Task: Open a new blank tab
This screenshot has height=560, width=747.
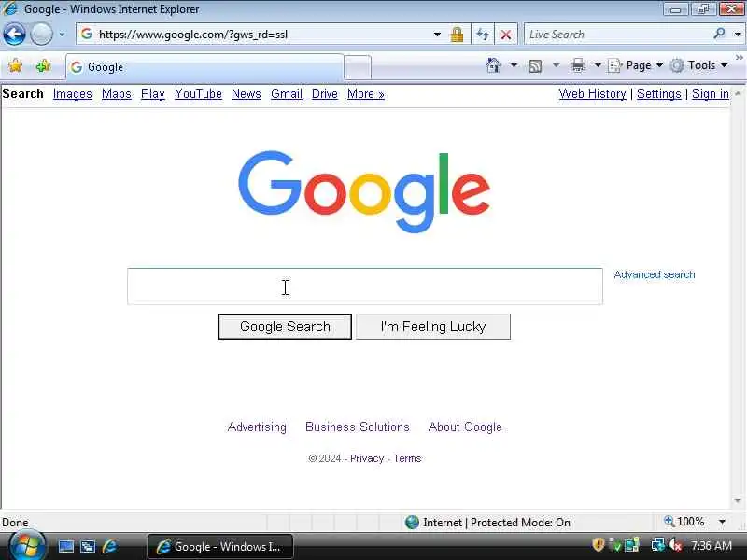Action: pos(358,67)
